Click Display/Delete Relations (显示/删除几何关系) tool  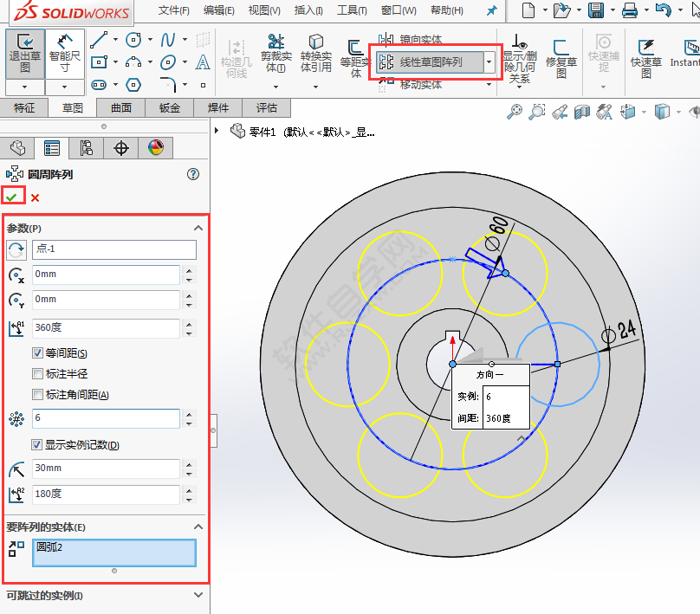click(x=519, y=58)
